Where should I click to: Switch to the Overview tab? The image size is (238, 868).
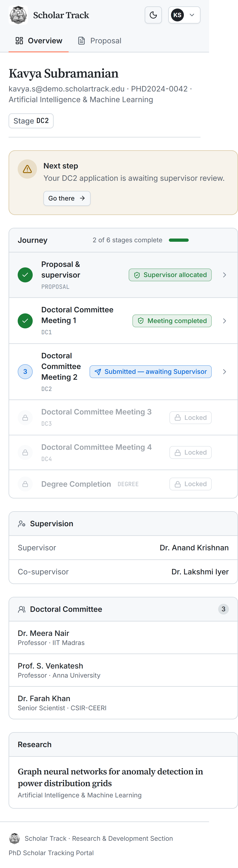click(39, 41)
